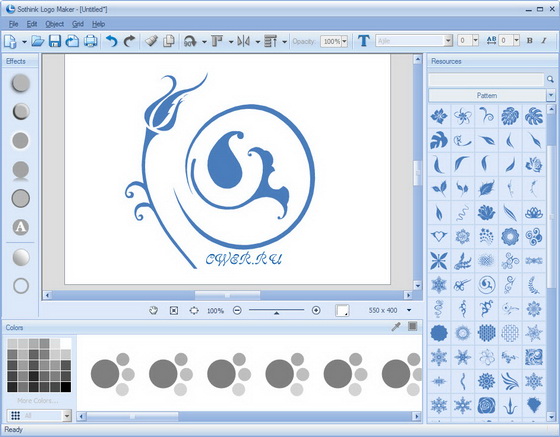Open the character spacing dropdown

coord(516,40)
